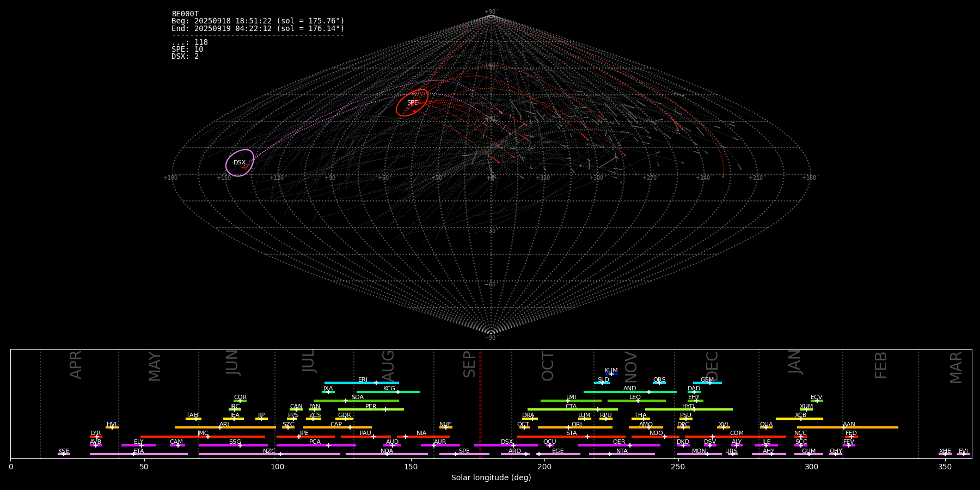The height and width of the screenshot is (490, 980).
Task: Click the CAP shower label in timeline
Action: coord(336,425)
